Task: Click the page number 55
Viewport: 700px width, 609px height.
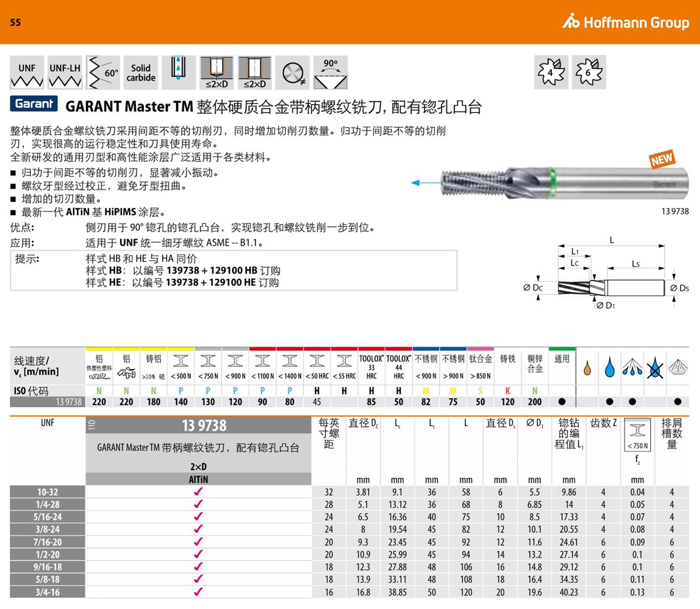Action: [x=16, y=22]
